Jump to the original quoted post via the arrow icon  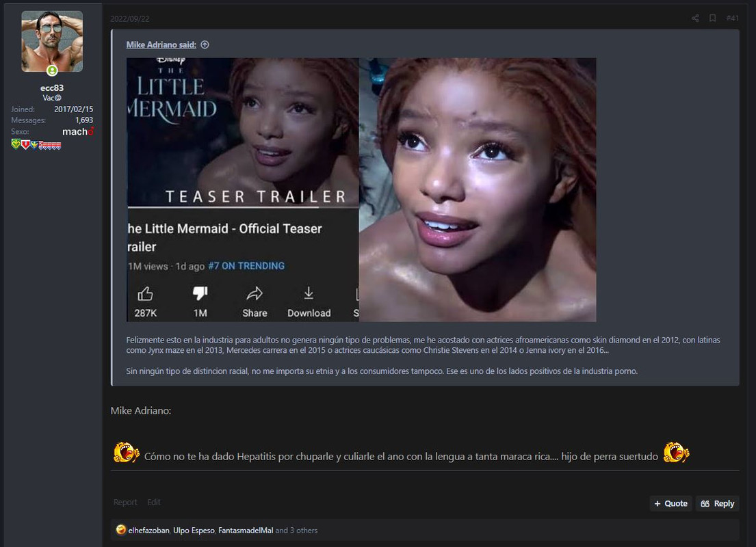click(205, 45)
